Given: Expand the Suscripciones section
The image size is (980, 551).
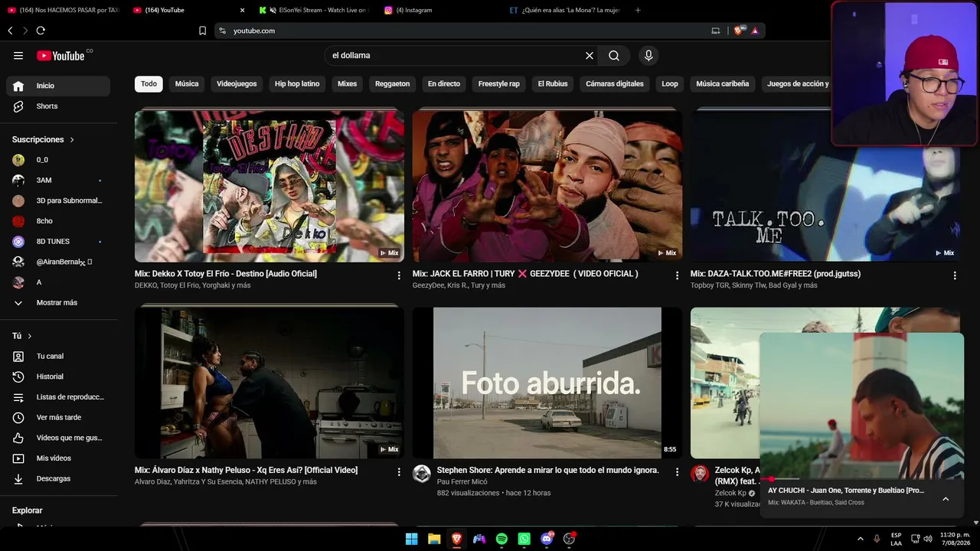Looking at the screenshot, I should pyautogui.click(x=44, y=139).
